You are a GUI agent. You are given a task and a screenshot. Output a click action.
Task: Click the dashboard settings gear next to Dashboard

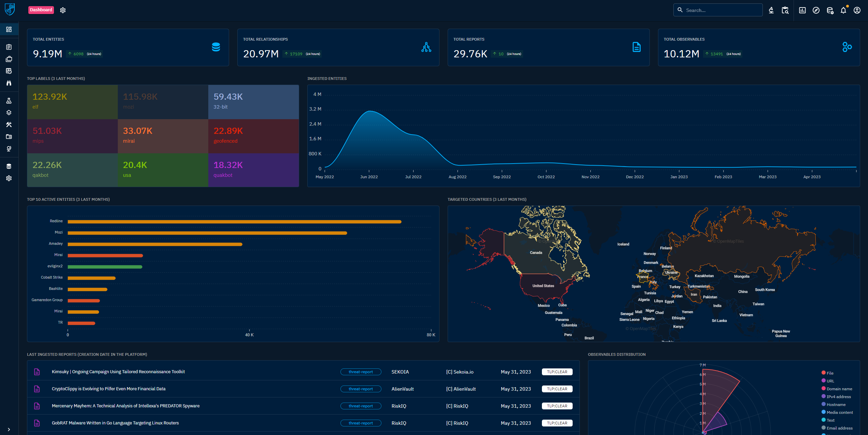pos(63,10)
